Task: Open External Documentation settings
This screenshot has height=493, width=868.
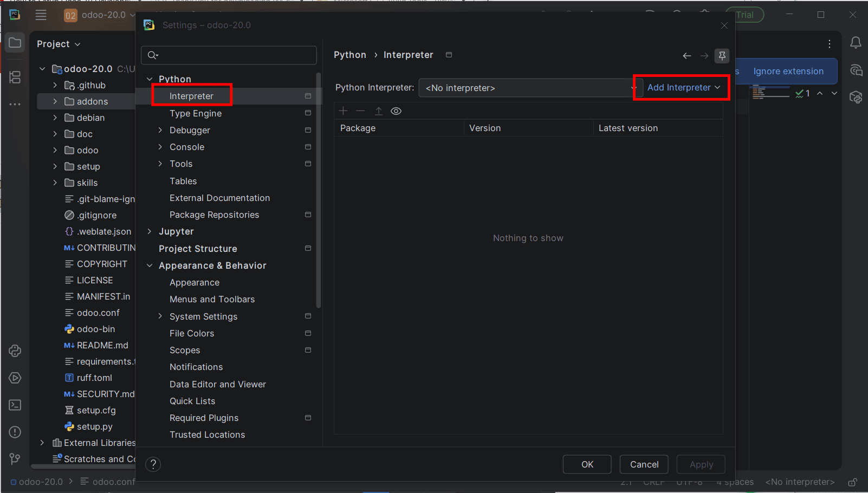Action: [x=219, y=198]
